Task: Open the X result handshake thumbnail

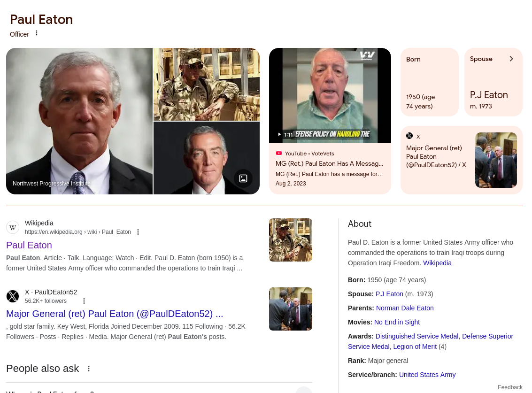Action: tap(291, 309)
